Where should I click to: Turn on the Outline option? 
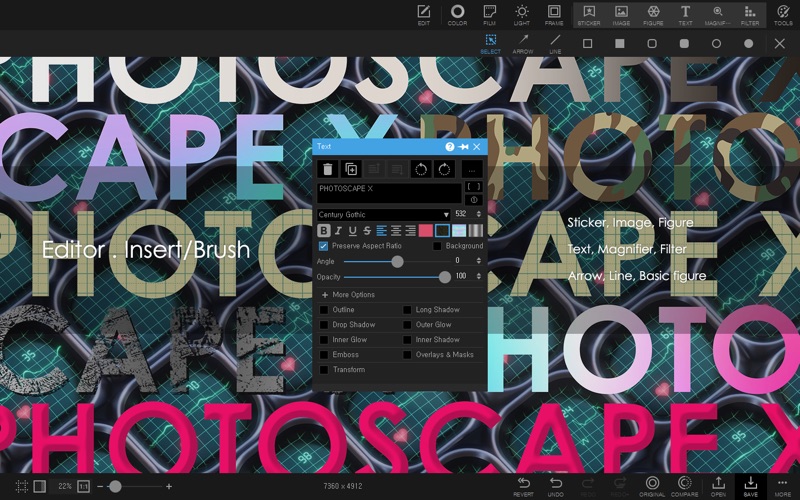pos(324,310)
